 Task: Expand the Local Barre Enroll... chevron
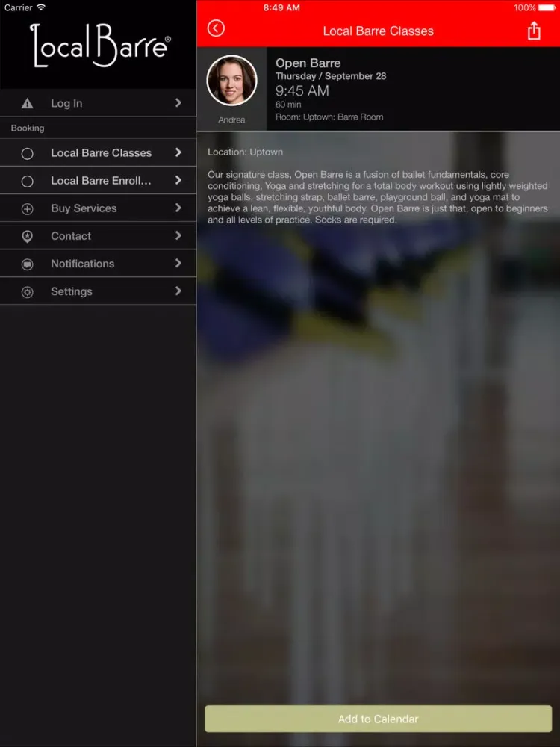click(x=178, y=179)
